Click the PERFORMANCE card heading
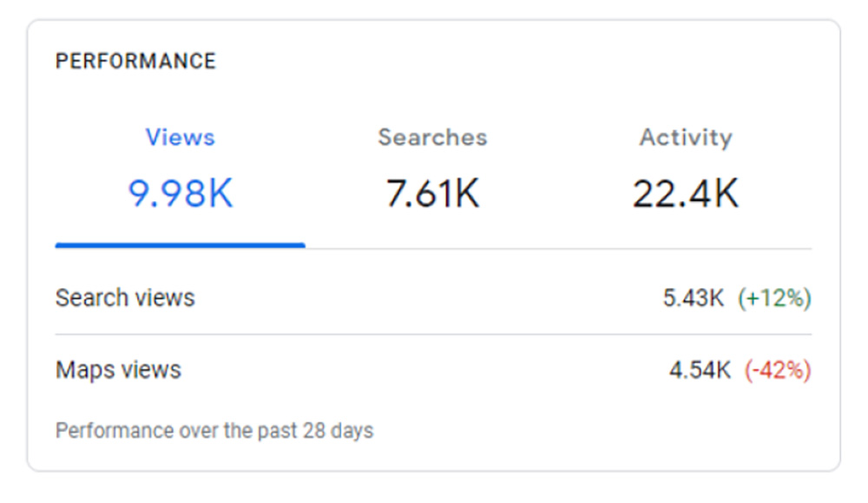 coord(135,62)
